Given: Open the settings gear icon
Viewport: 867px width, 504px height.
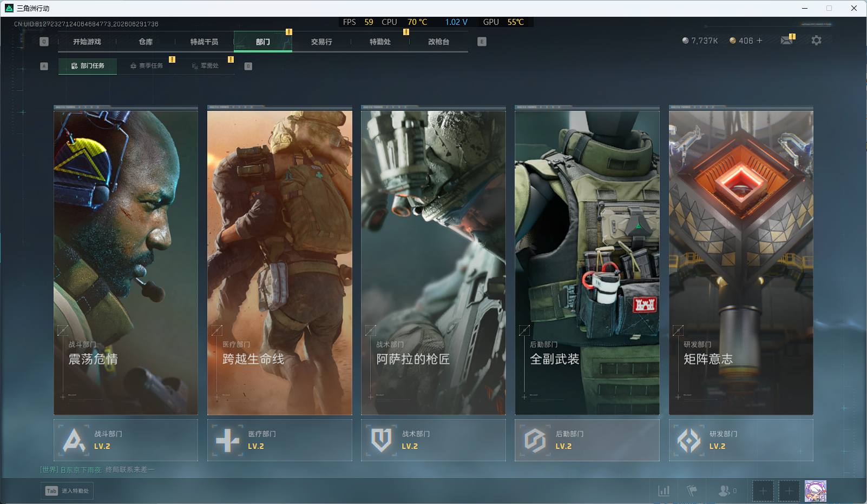Looking at the screenshot, I should (816, 41).
